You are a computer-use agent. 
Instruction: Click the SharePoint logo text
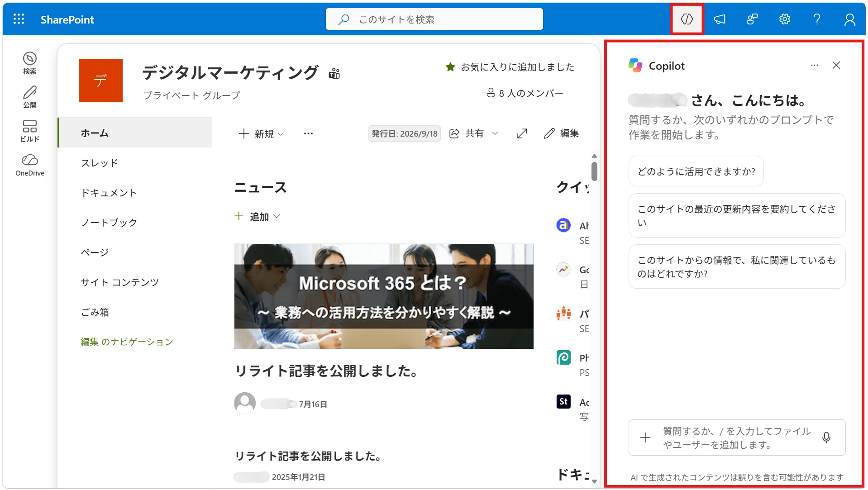click(x=67, y=19)
